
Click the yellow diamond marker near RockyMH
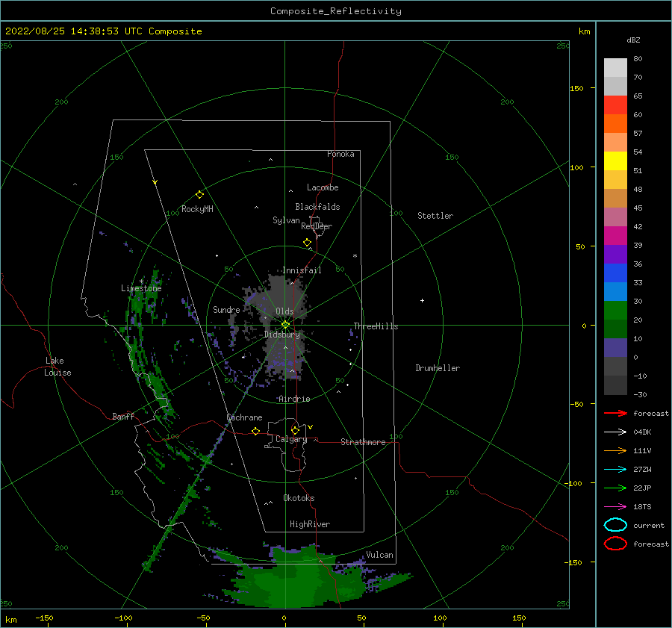(199, 195)
